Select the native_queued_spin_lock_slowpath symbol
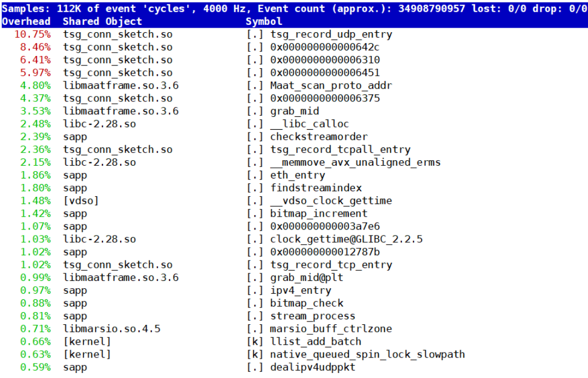 point(367,354)
